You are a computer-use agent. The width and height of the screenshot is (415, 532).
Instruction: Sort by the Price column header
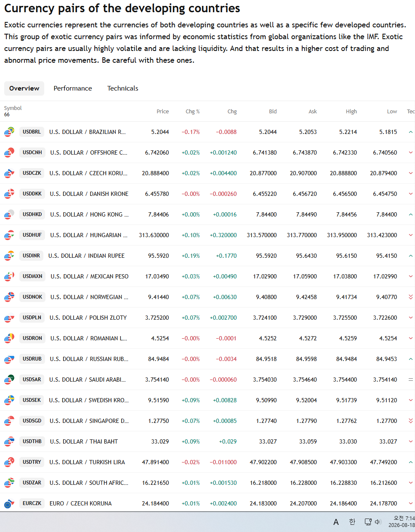(x=162, y=112)
